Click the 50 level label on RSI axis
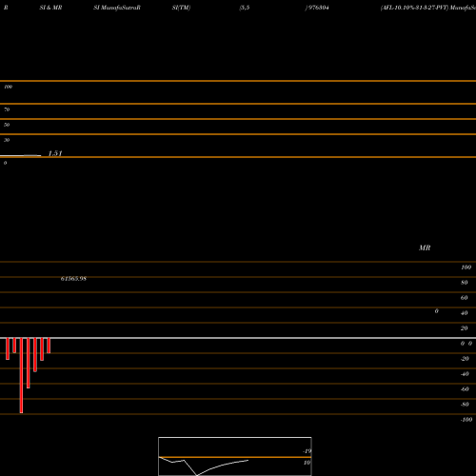476x476 pixels. pyautogui.click(x=7, y=125)
